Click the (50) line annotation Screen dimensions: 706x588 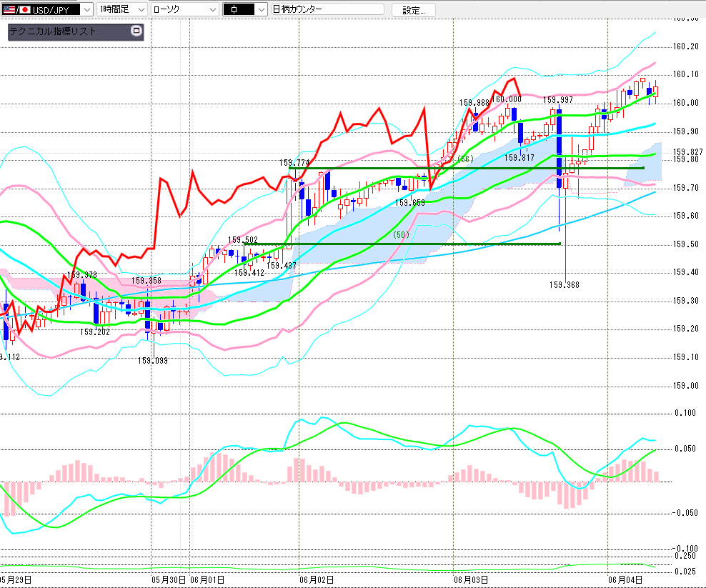401,234
